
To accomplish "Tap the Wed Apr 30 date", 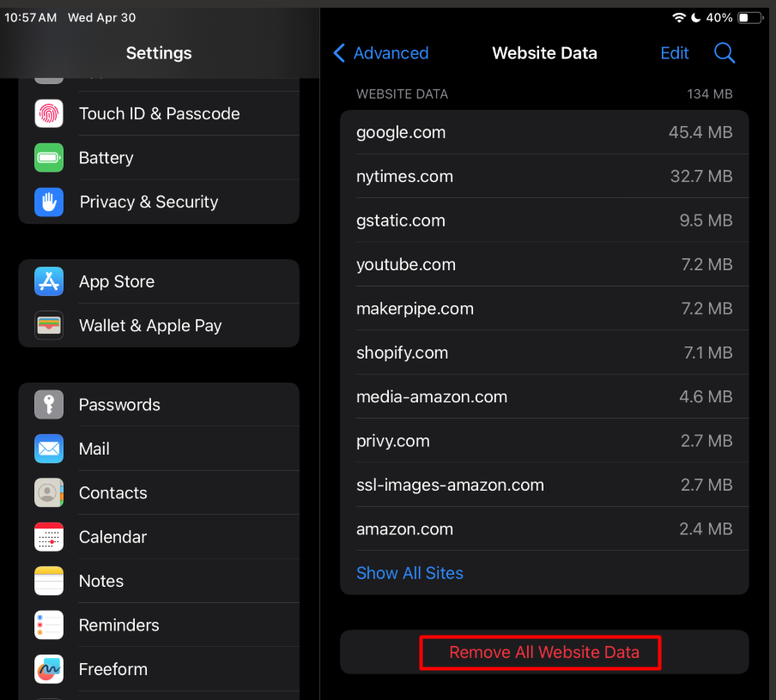I will [101, 18].
